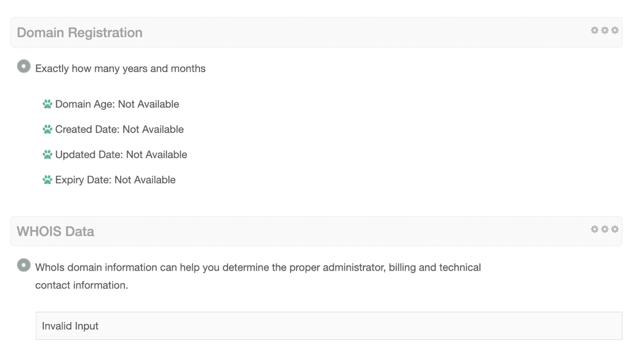Click the 'Exactly how many years and months' text
The width and height of the screenshot is (644, 357).
tap(120, 69)
